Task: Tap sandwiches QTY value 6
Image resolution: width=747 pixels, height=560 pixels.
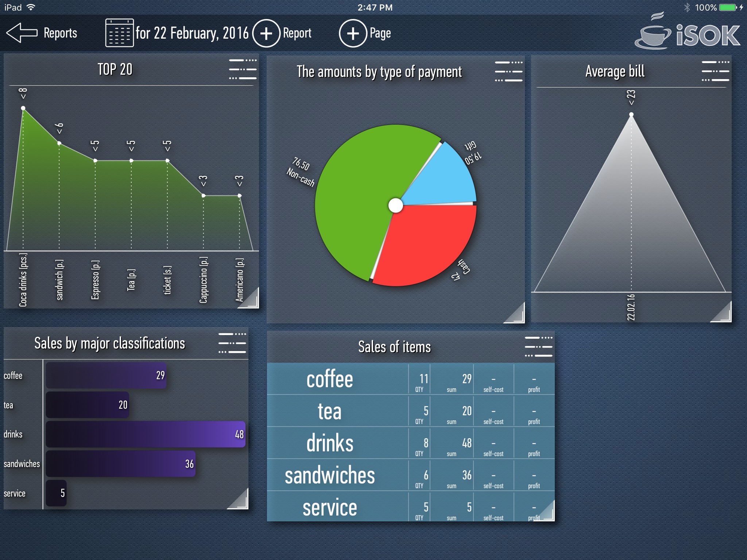Action: [x=426, y=475]
